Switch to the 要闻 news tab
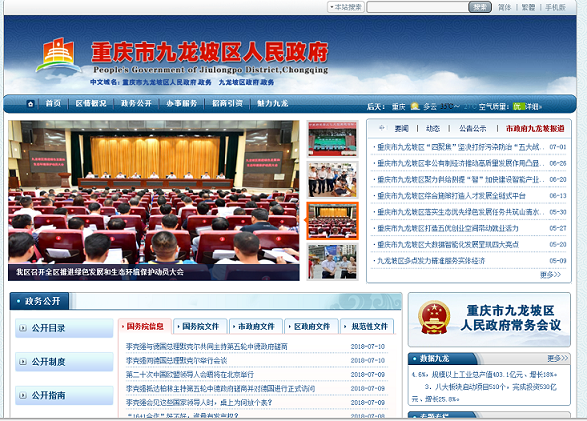Image resolution: width=587 pixels, height=421 pixels. pyautogui.click(x=402, y=128)
